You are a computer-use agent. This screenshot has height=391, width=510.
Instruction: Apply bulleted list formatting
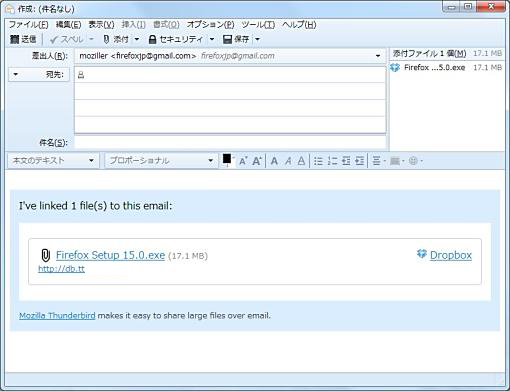click(x=318, y=161)
